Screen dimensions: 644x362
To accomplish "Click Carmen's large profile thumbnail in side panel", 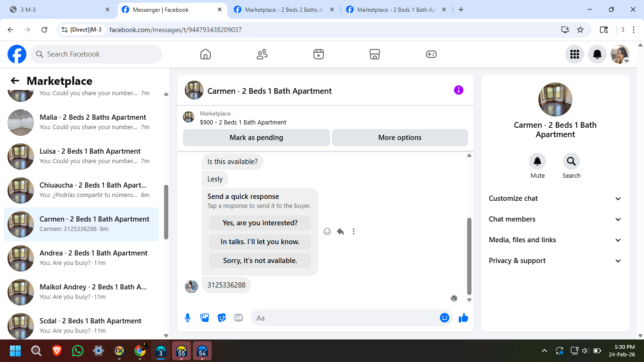I will pos(555,99).
